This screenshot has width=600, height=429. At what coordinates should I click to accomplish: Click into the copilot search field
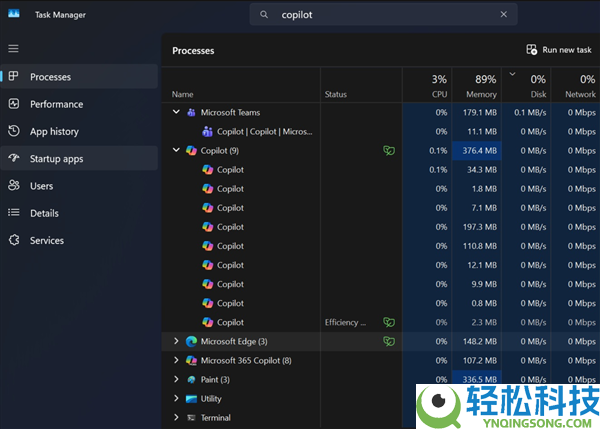(x=383, y=15)
